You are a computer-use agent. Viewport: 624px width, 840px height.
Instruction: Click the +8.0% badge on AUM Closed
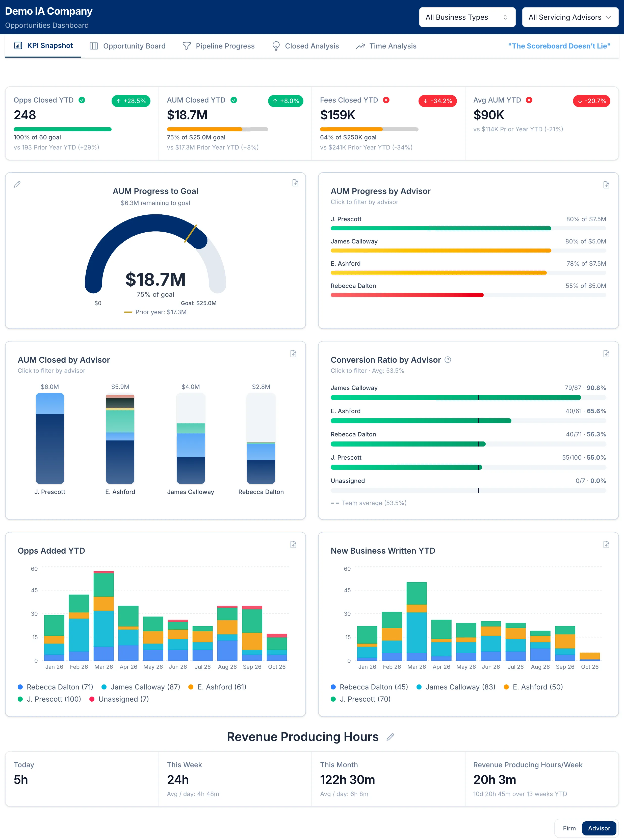click(x=285, y=101)
